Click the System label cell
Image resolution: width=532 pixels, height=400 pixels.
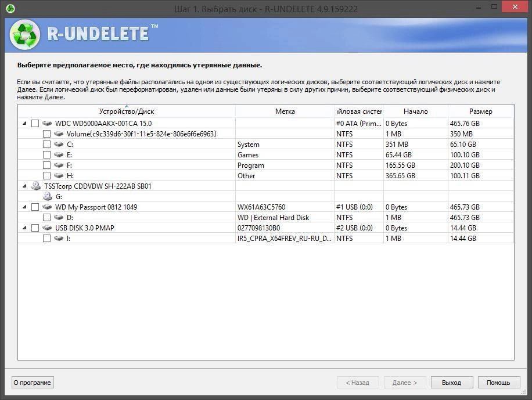pyautogui.click(x=249, y=145)
